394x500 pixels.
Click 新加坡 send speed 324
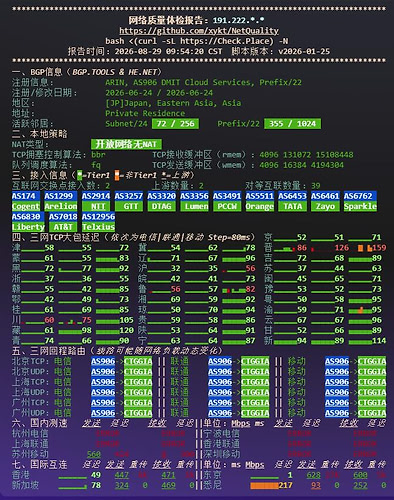122,485
